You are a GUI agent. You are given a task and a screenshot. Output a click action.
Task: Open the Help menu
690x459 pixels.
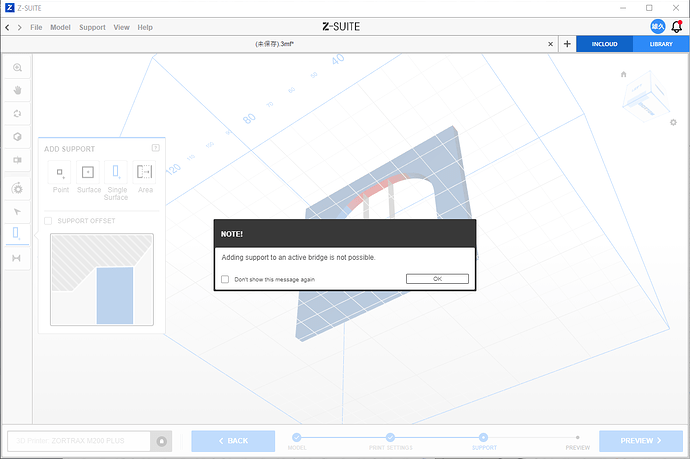tap(145, 27)
